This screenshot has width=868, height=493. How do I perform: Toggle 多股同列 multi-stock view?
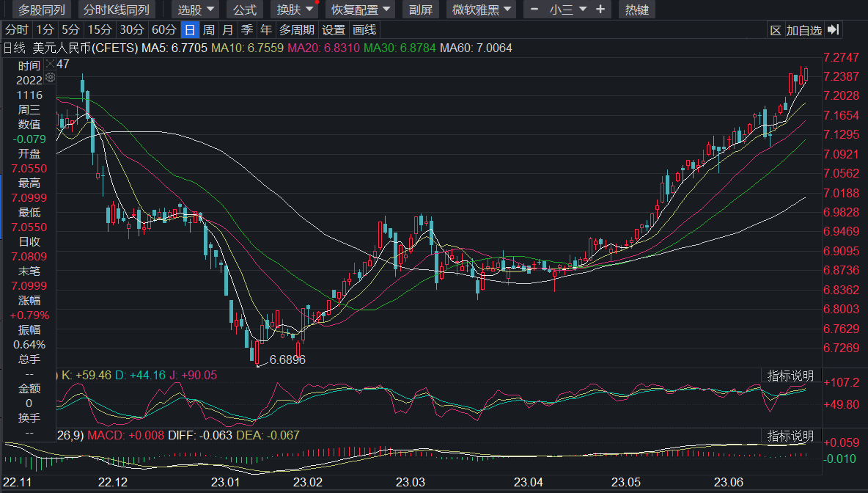point(42,10)
